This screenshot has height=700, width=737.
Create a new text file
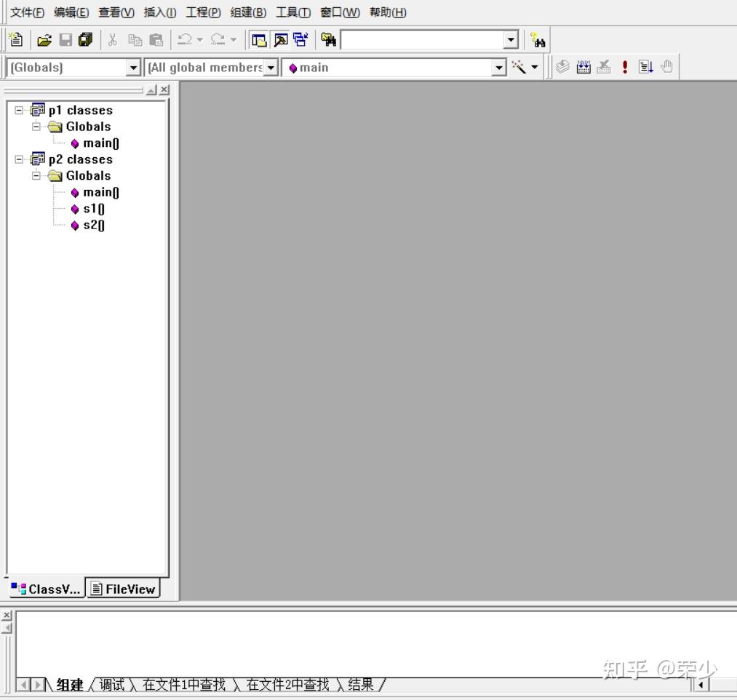pos(15,39)
